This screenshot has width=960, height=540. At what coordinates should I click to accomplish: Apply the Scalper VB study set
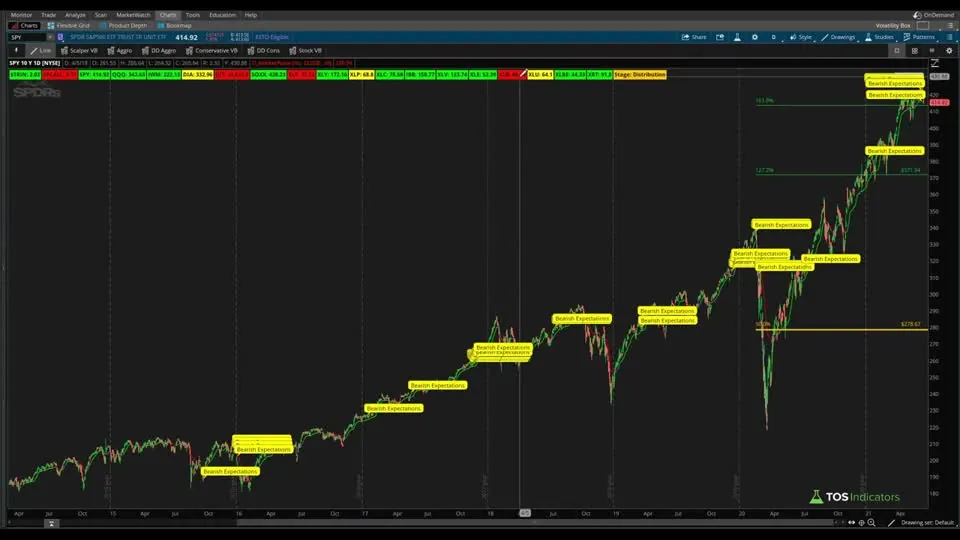pyautogui.click(x=80, y=51)
